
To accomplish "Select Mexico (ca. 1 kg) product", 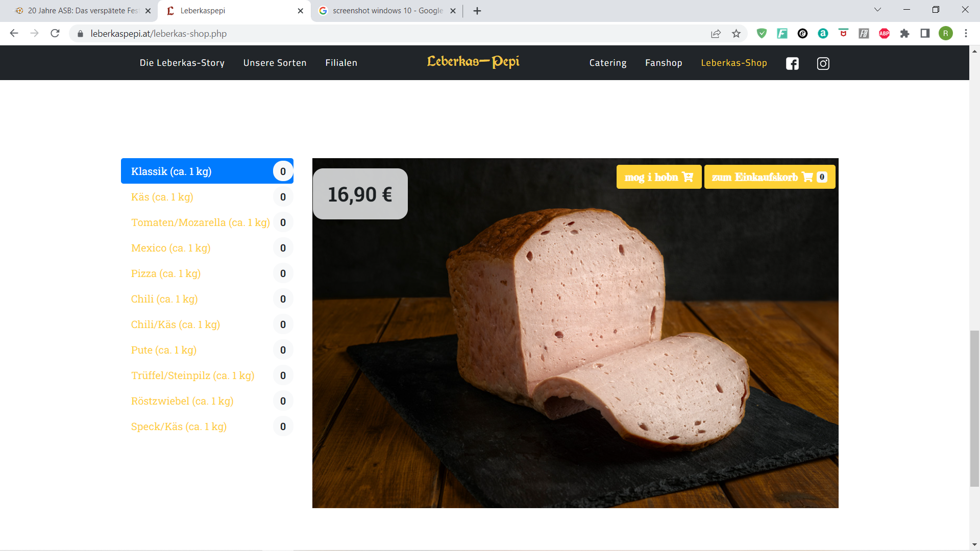I will pyautogui.click(x=207, y=248).
